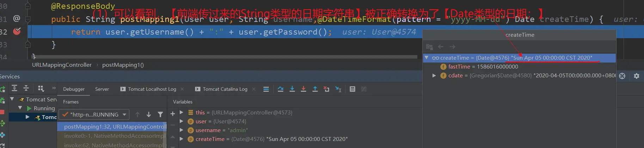
Task: Close the Tomcat Localhost Log tab
Action: tap(182, 89)
